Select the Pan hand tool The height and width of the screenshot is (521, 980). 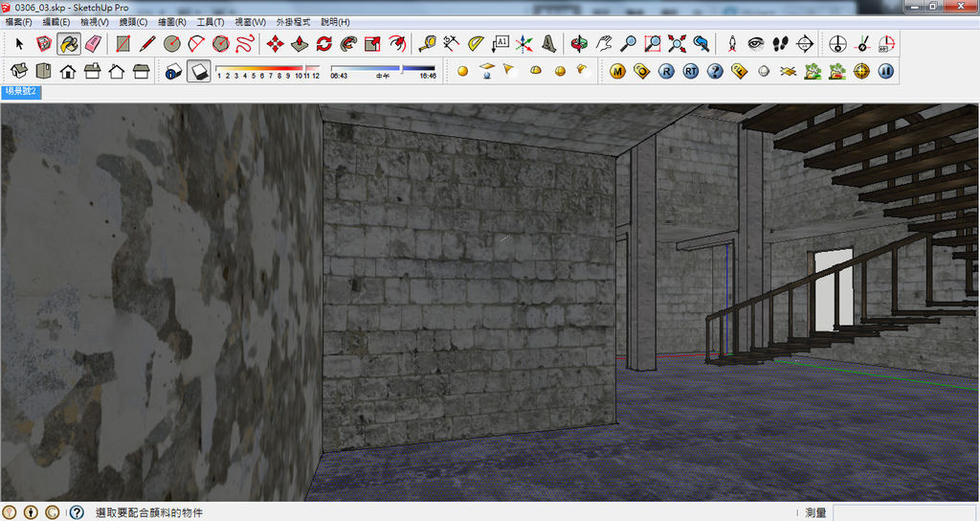point(604,44)
